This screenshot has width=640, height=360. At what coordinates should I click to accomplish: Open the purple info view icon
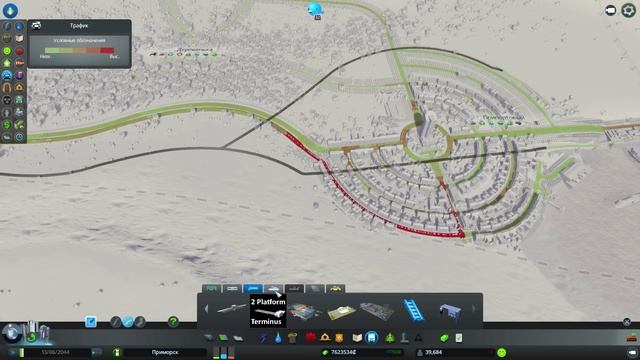click(x=20, y=75)
